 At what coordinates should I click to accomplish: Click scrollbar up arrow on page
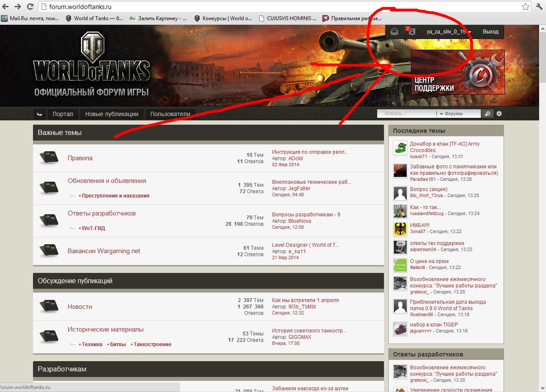[x=543, y=28]
